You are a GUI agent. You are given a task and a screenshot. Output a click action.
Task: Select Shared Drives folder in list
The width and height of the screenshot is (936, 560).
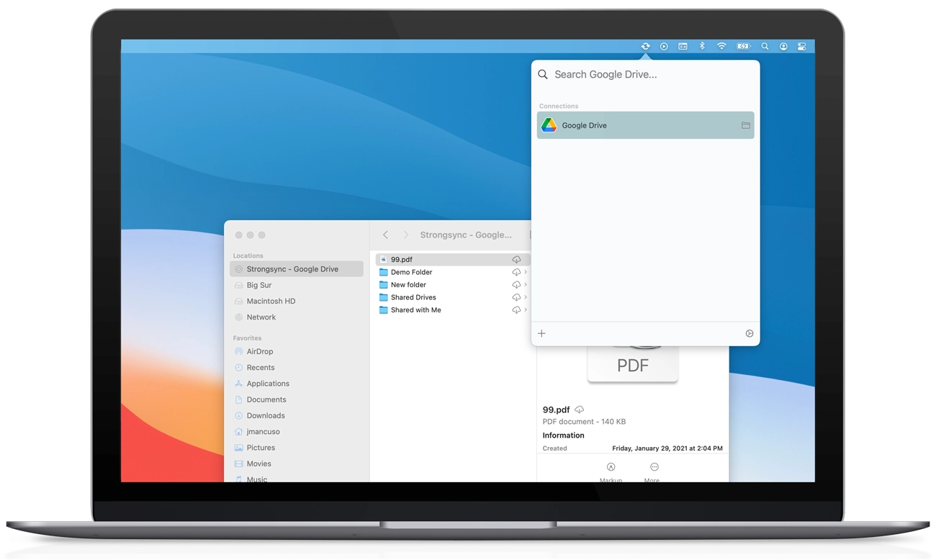click(x=452, y=297)
